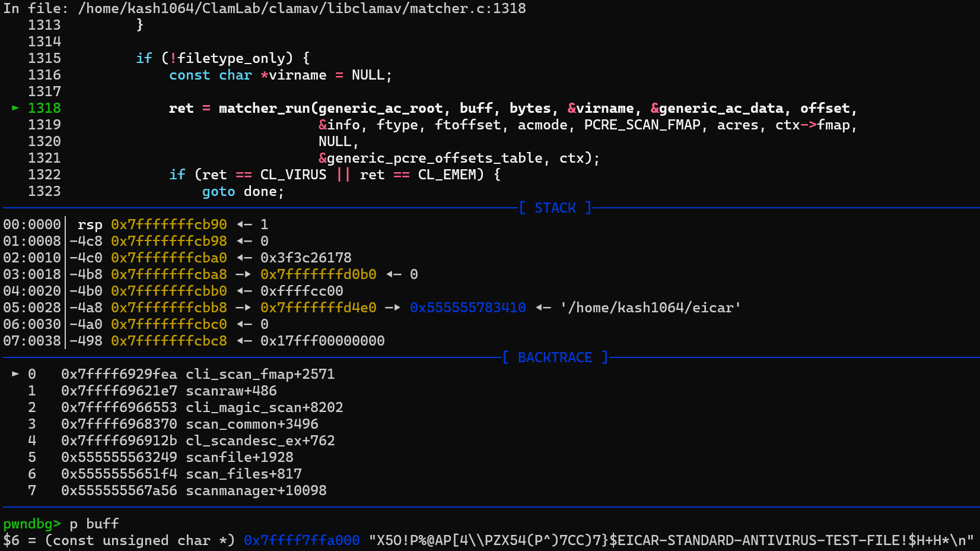This screenshot has width=980, height=551.
Task: Click the '/home/kash1064/eicar' string
Action: [650, 308]
